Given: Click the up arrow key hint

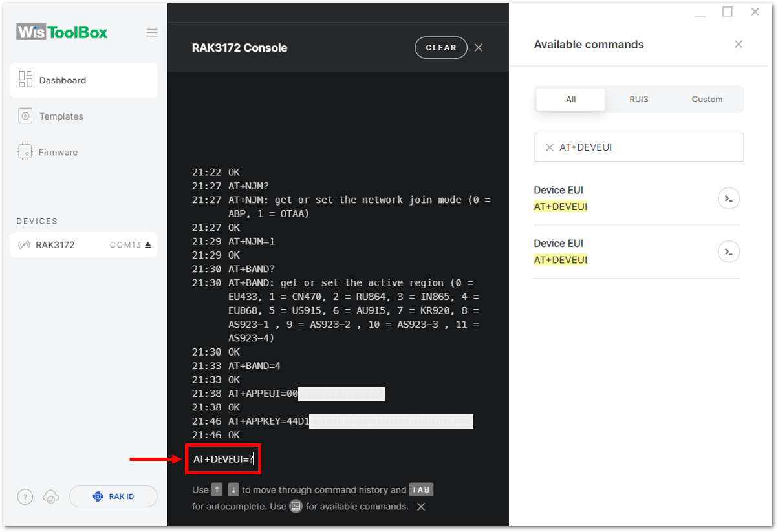Looking at the screenshot, I should (217, 490).
